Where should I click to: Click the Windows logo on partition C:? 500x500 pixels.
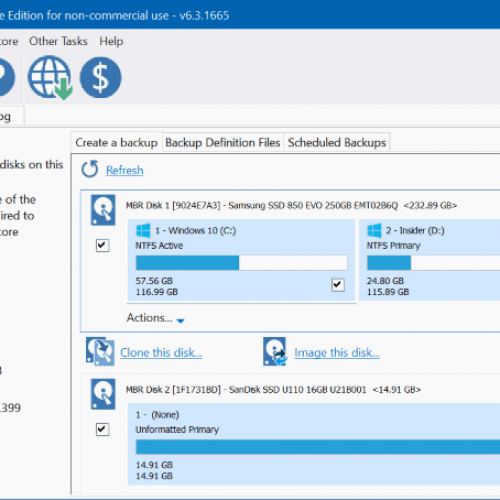[x=143, y=230]
